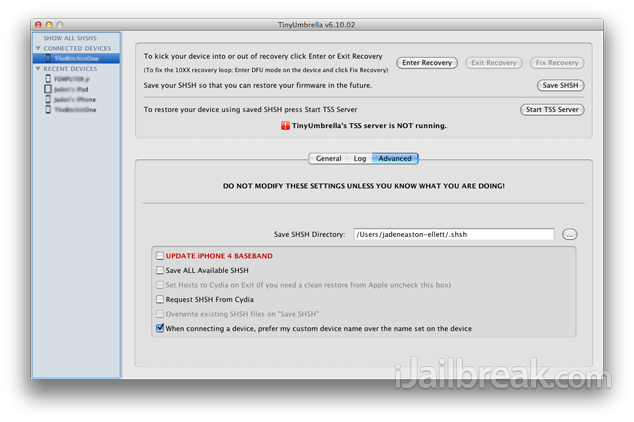Click the 'DO NOT MODIFY THESE SETTINGS' warning text

(363, 186)
